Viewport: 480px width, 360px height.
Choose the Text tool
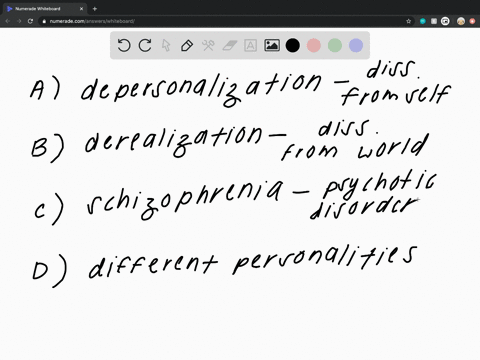click(x=250, y=45)
